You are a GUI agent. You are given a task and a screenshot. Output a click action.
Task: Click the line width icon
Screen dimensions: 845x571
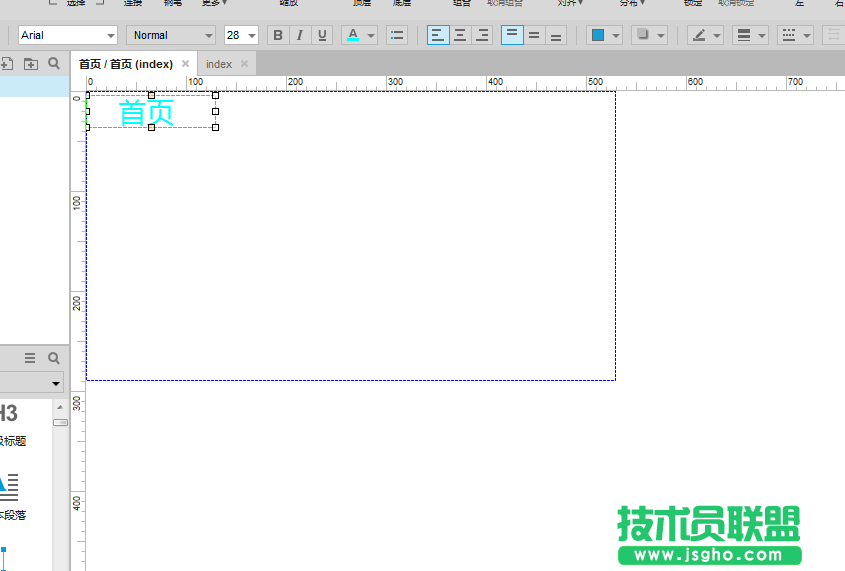(x=744, y=36)
